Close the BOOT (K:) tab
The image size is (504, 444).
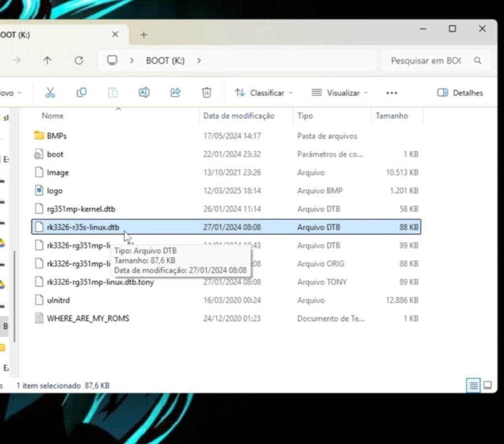(x=115, y=34)
